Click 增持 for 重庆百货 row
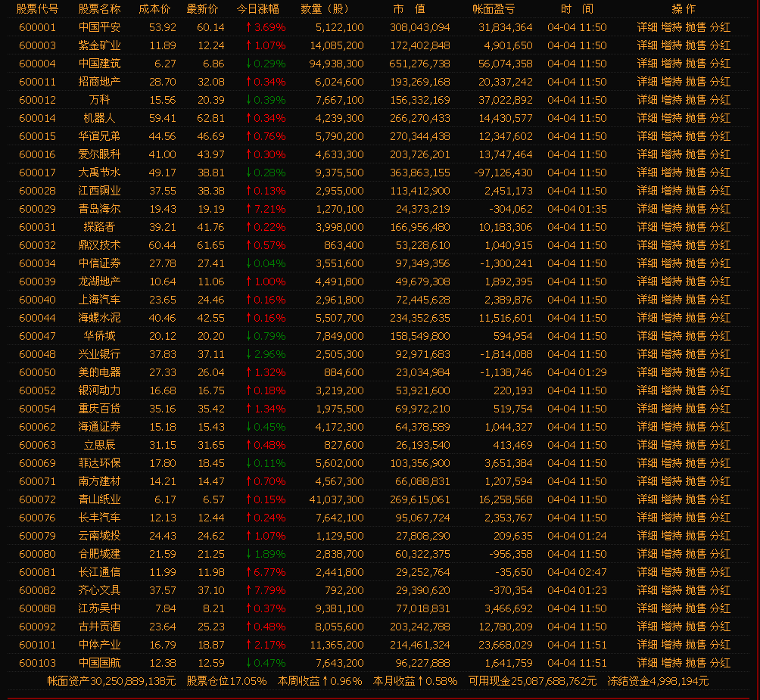The image size is (760, 700). pos(671,409)
